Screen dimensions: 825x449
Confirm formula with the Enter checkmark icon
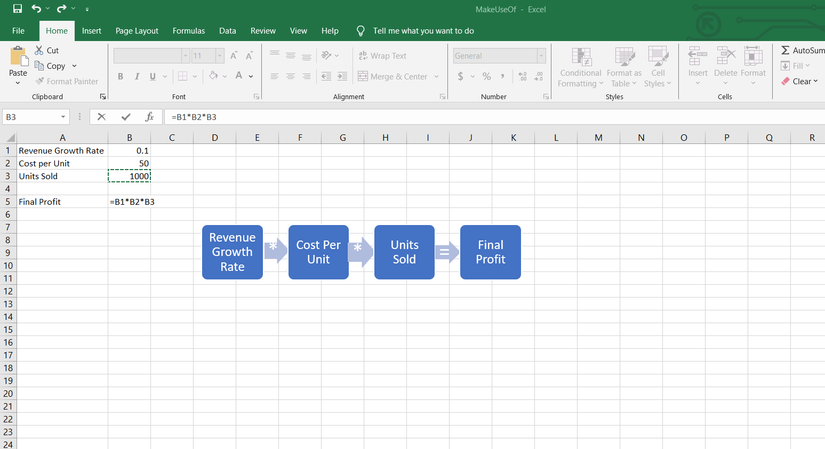coord(125,117)
